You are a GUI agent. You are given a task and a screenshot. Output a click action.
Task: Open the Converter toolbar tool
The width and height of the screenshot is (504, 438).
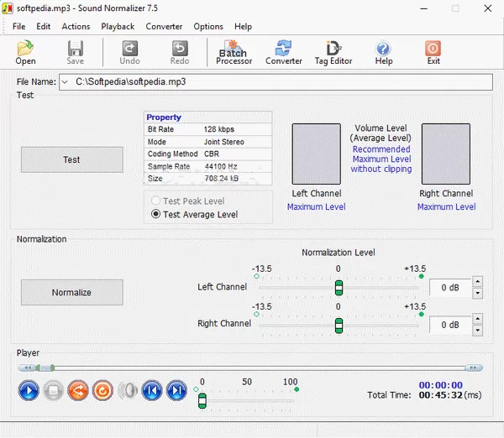[284, 52]
